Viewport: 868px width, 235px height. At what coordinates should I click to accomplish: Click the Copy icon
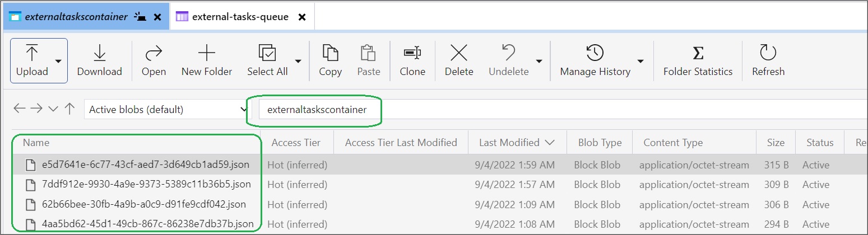[x=330, y=54]
